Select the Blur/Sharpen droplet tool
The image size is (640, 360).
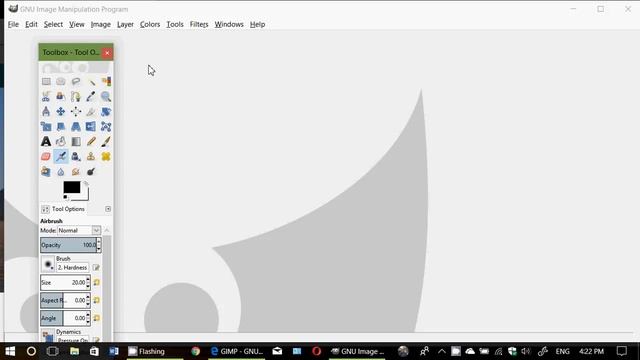[61, 171]
